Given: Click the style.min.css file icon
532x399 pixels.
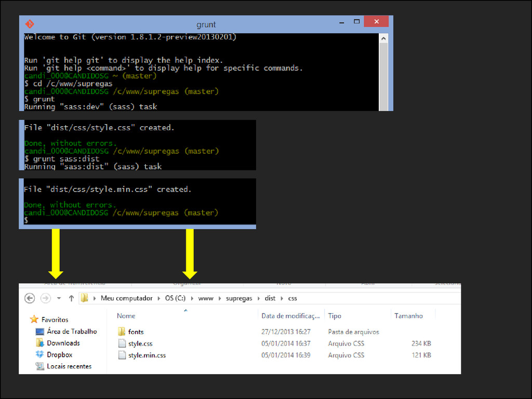Looking at the screenshot, I should click(122, 355).
